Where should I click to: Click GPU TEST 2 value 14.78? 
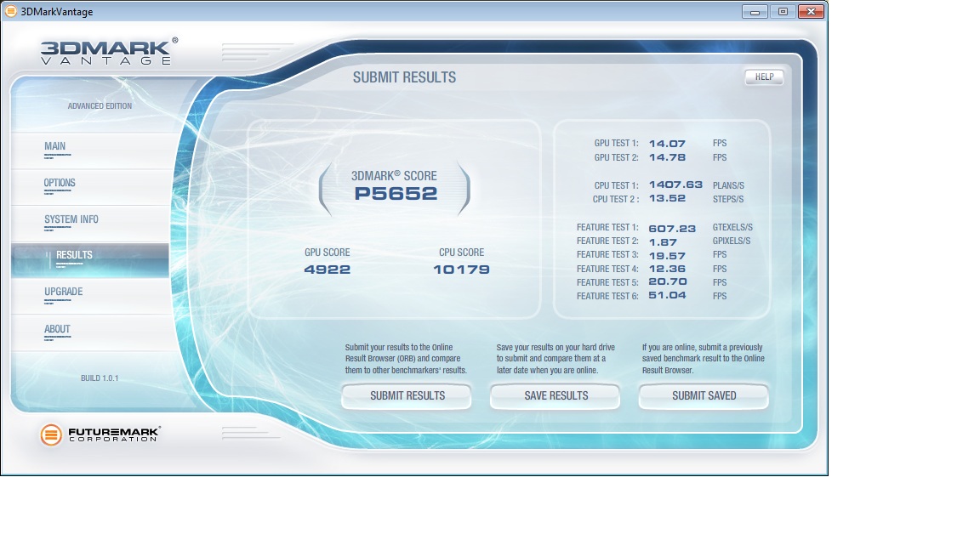[x=667, y=157]
